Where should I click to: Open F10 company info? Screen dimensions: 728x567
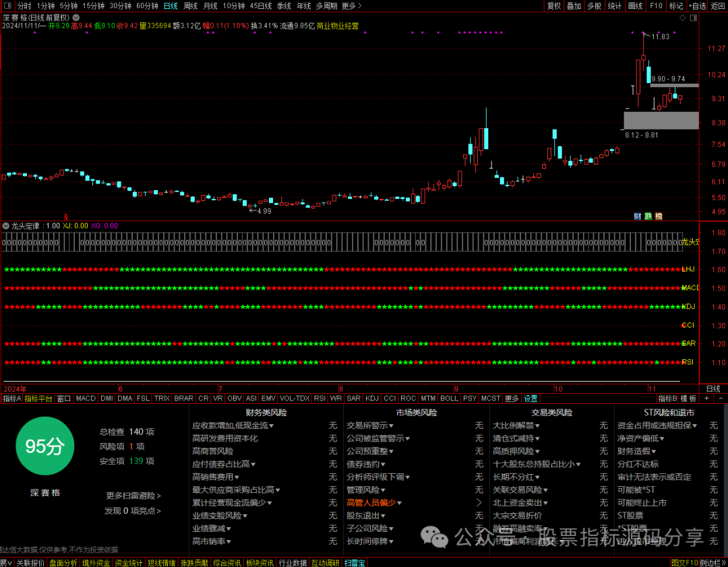(x=656, y=6)
